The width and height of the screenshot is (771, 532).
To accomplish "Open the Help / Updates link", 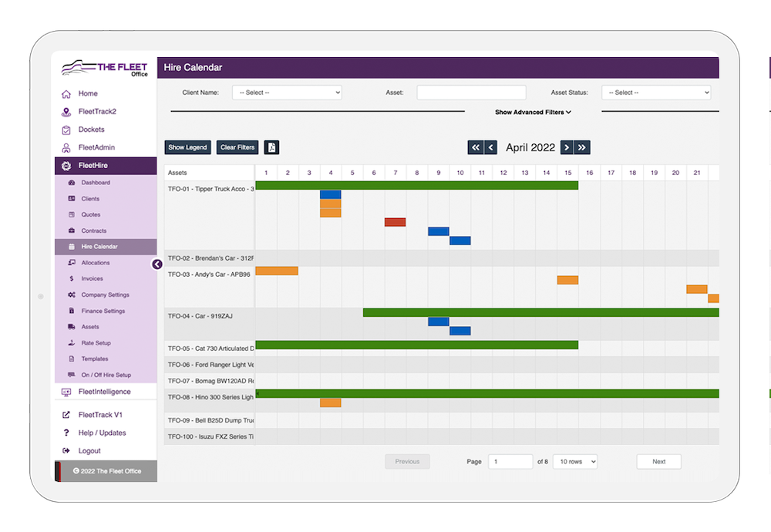I will (102, 433).
